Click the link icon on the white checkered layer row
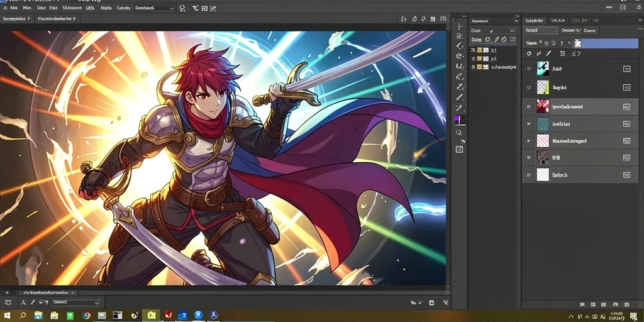644x322 pixels. pyautogui.click(x=627, y=175)
